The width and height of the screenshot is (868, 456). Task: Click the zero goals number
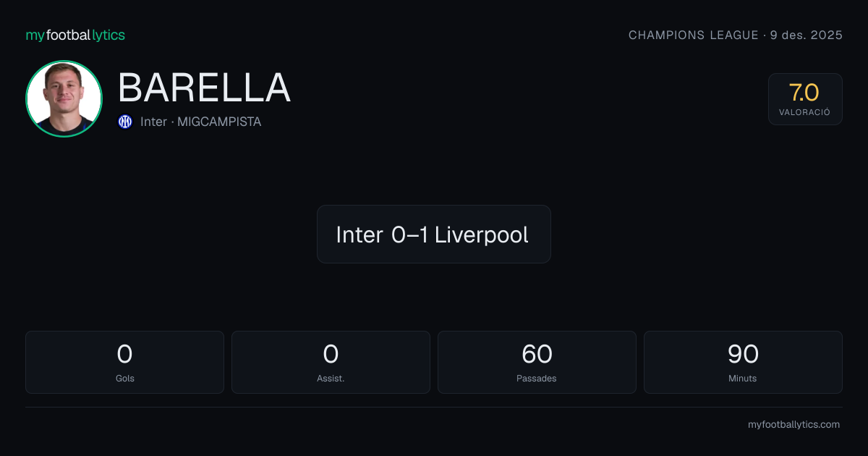124,354
